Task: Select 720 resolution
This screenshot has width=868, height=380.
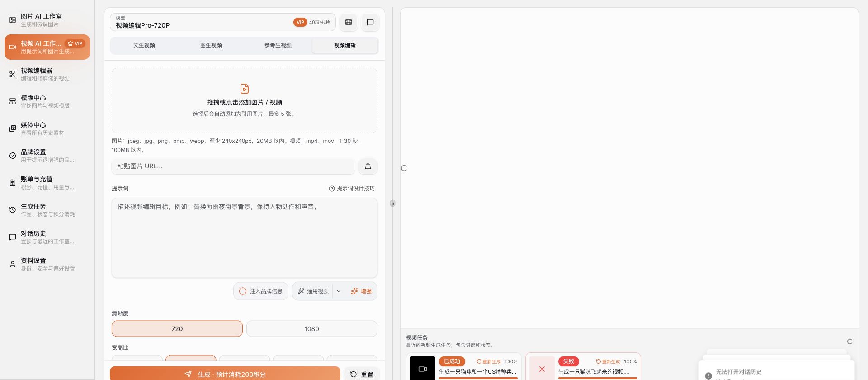Action: click(177, 329)
